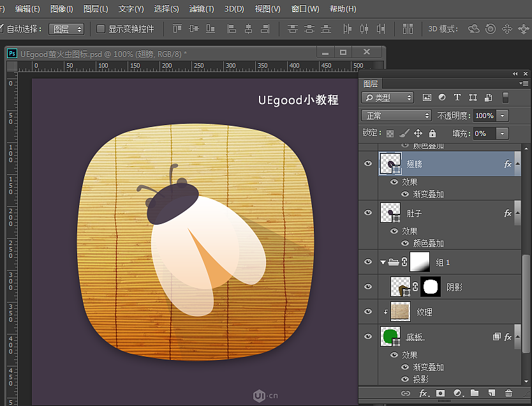Hide 颜色叠加 effect under 肚子 layer
Viewport: 532px width, 406px height.
(x=405, y=243)
